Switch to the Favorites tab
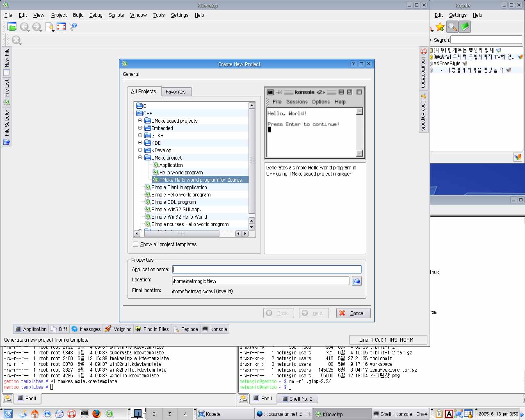525x420 pixels. point(176,92)
